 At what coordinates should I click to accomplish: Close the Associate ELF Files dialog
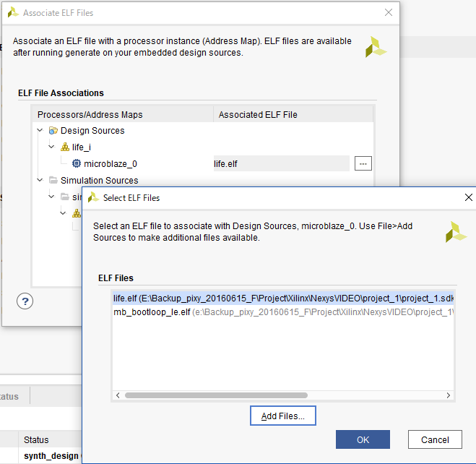(389, 12)
